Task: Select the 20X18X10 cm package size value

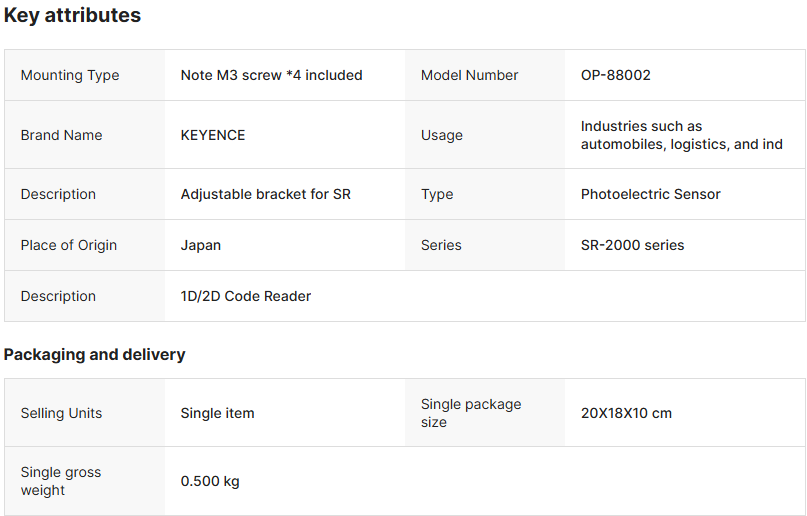Action: 626,413
